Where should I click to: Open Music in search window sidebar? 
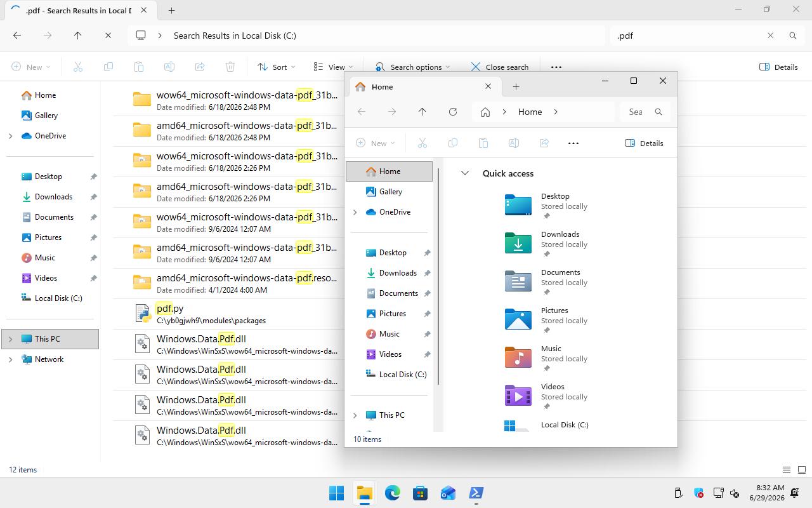[x=44, y=258]
